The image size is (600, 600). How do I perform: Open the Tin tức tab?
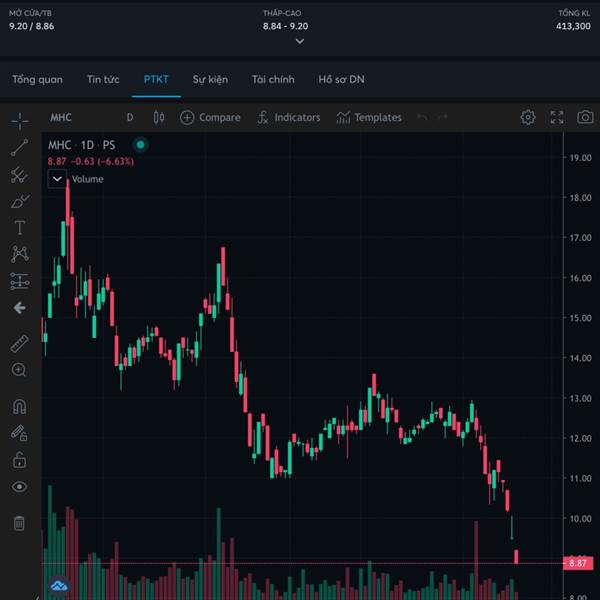tap(103, 79)
